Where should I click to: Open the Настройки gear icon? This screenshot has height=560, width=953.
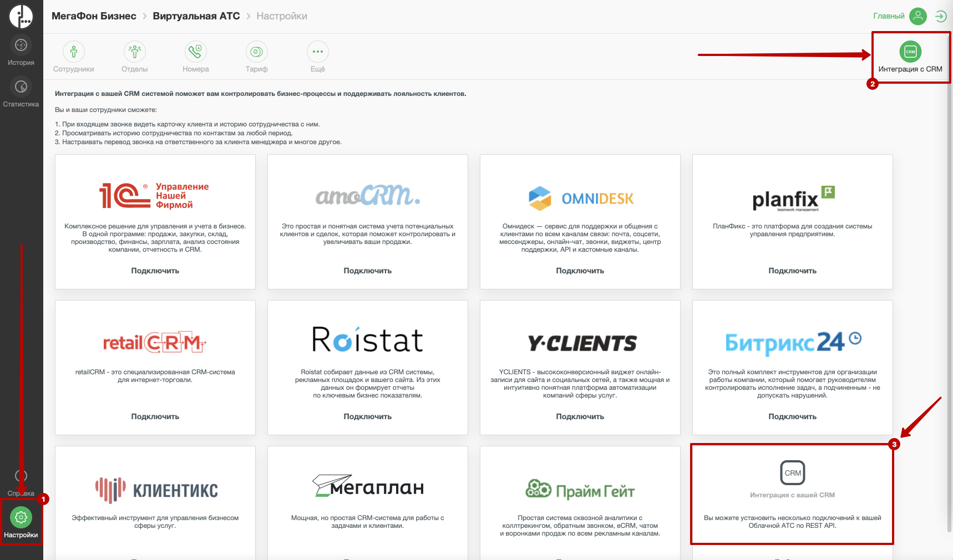tap(21, 517)
